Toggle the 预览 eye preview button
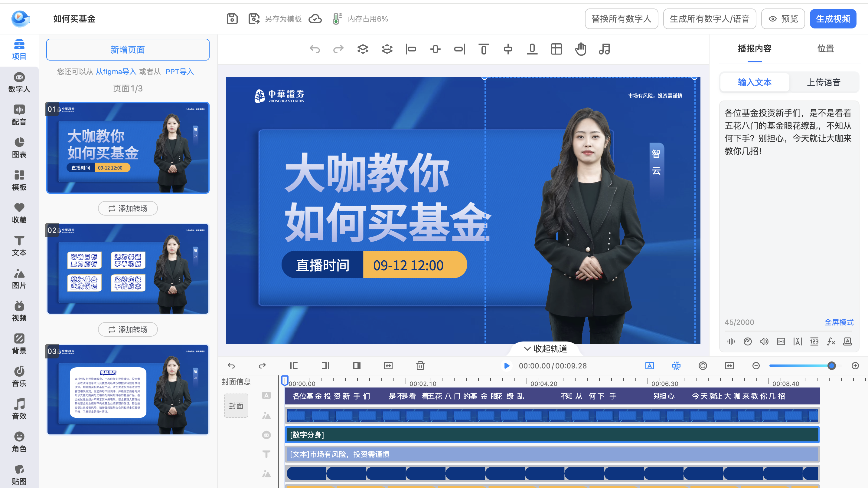The image size is (868, 488). coord(783,19)
